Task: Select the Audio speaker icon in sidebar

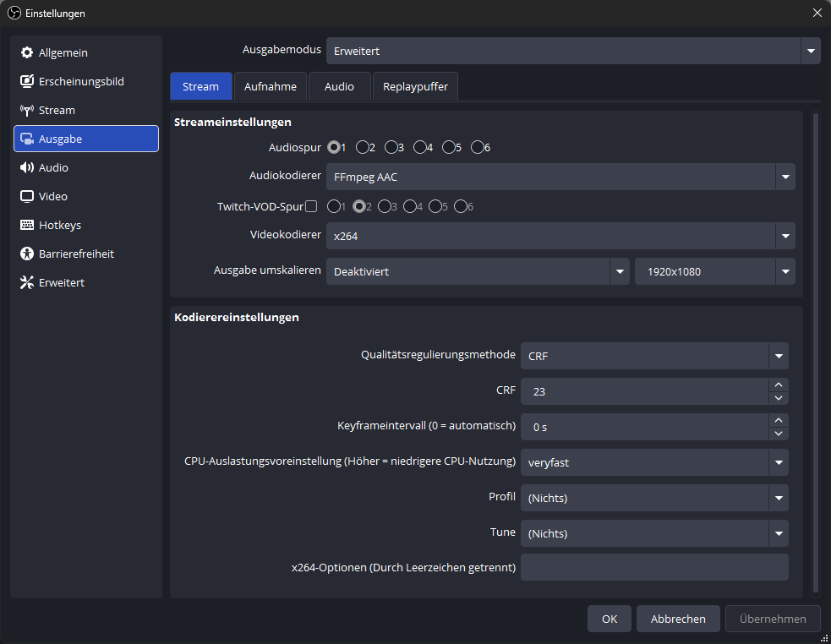Action: pyautogui.click(x=27, y=168)
